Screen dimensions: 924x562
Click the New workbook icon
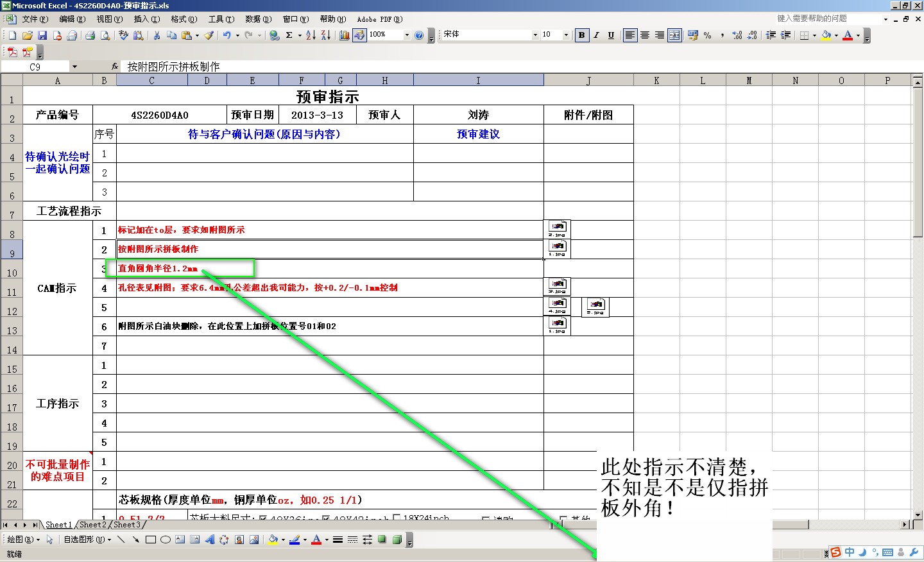pos(12,35)
